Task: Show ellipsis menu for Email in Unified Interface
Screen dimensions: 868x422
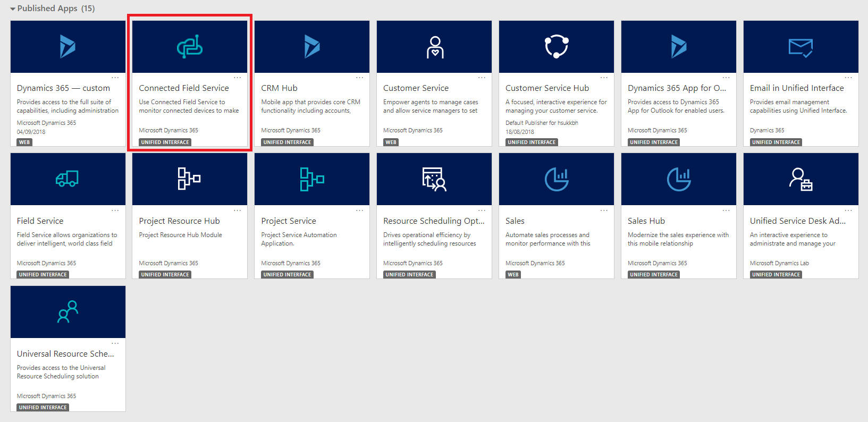Action: click(848, 78)
